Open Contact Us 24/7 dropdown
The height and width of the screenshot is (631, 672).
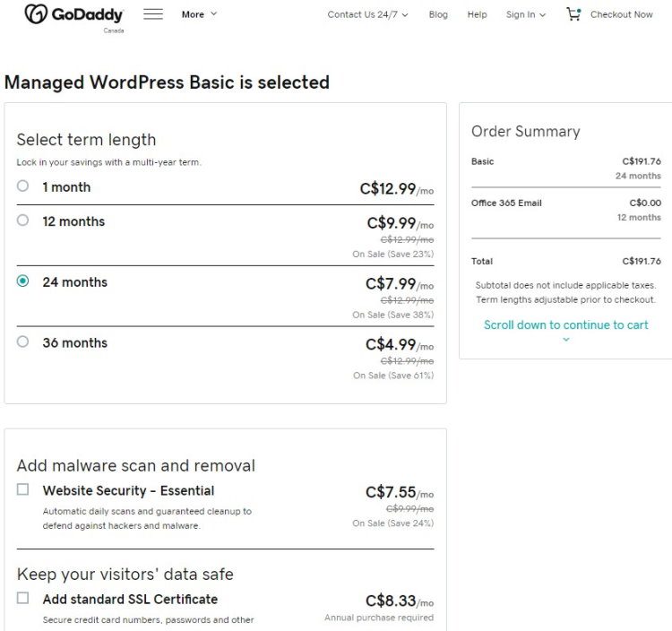(367, 14)
